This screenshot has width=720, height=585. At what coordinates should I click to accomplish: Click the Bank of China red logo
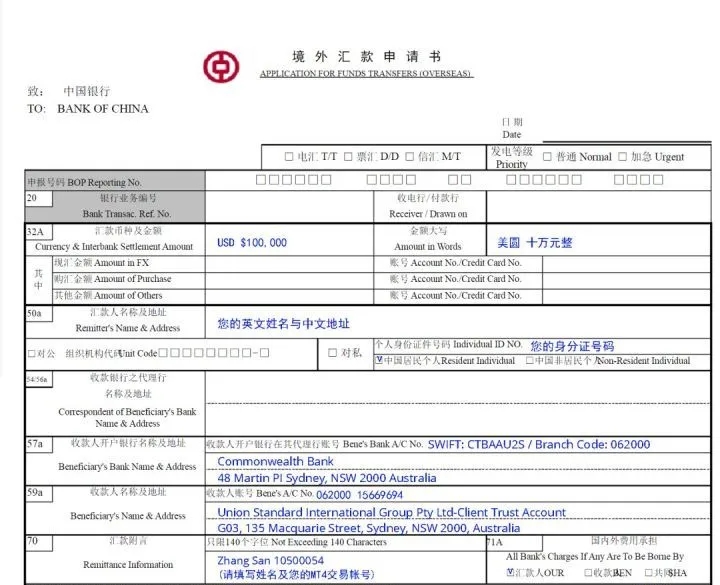[221, 67]
